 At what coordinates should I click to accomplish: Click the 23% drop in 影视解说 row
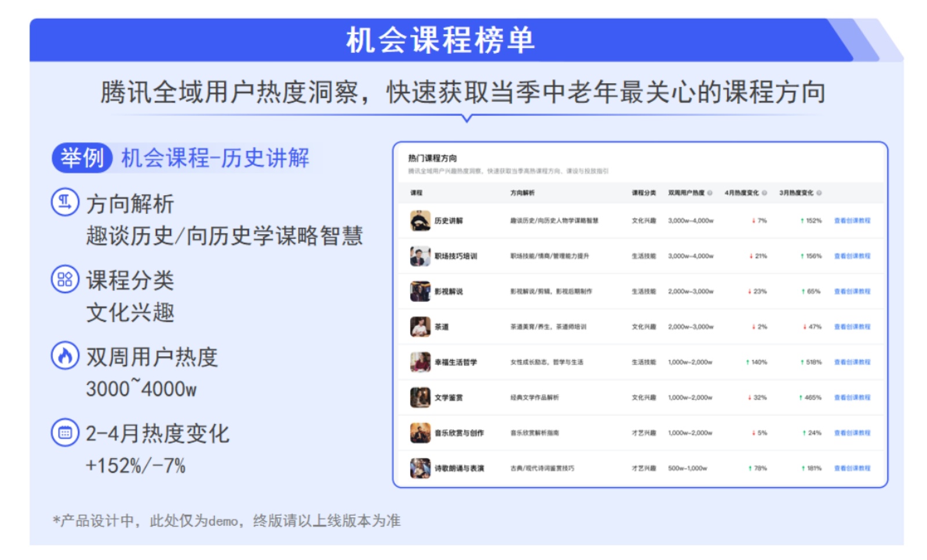coord(757,291)
